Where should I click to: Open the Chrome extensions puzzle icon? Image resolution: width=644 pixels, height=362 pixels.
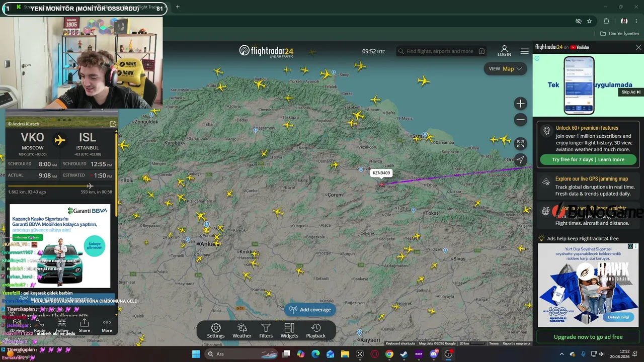point(606,21)
